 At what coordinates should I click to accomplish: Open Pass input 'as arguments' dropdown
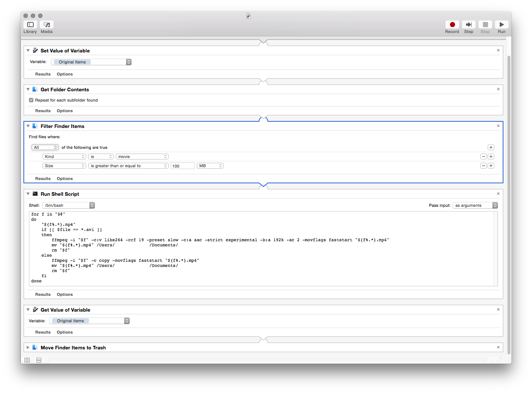(475, 205)
